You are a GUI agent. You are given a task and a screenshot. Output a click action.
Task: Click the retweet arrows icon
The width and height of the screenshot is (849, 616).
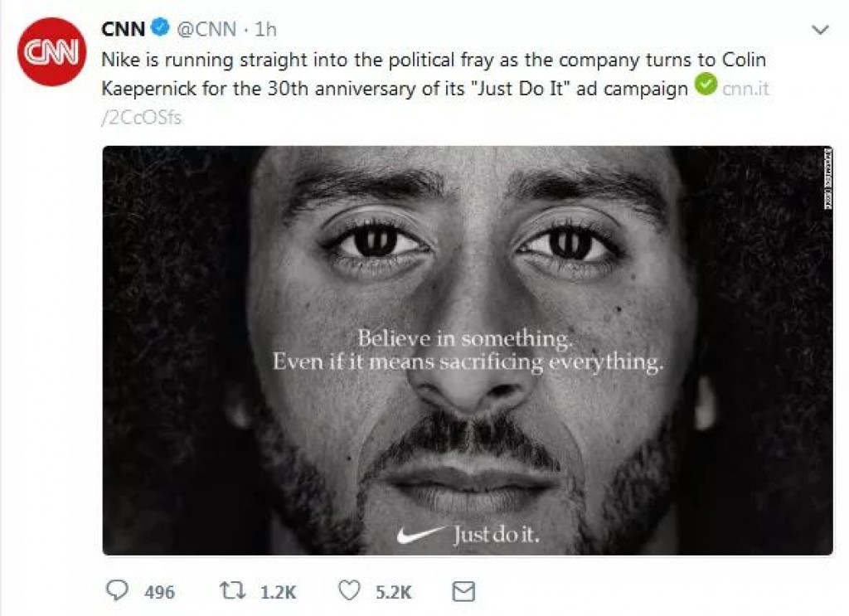[x=231, y=591]
